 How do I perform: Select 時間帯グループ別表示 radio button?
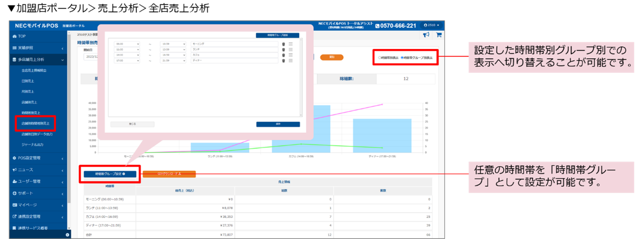[x=402, y=57]
